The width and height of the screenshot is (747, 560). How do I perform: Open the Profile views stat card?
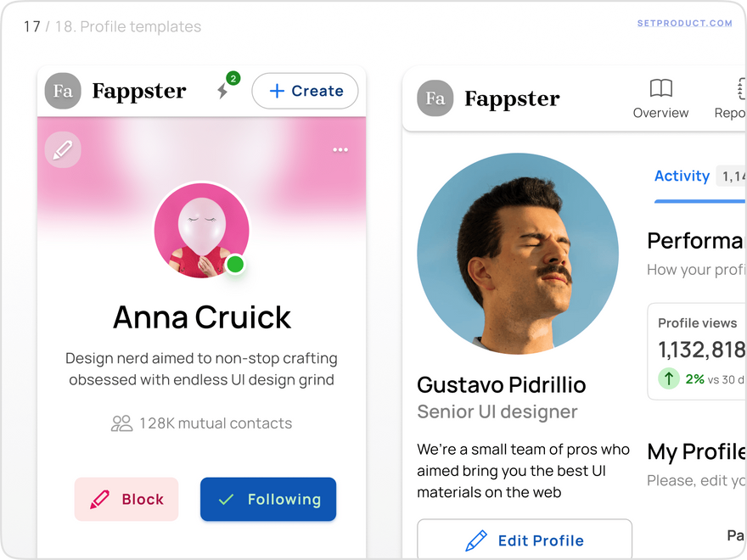point(697,351)
